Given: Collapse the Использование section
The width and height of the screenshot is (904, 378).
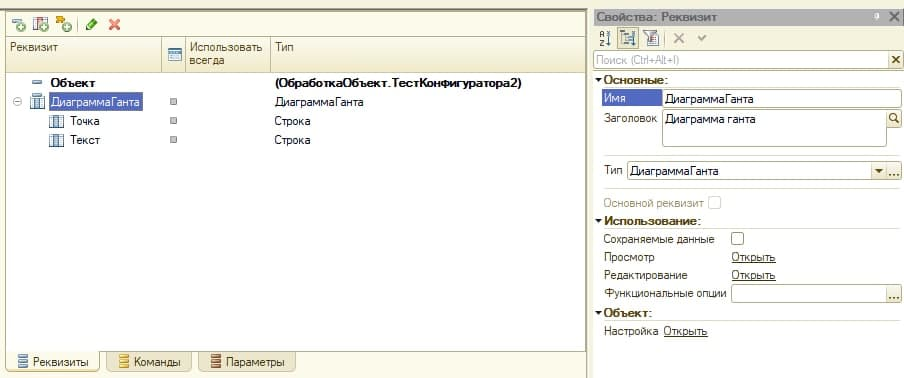Looking at the screenshot, I should [x=599, y=221].
